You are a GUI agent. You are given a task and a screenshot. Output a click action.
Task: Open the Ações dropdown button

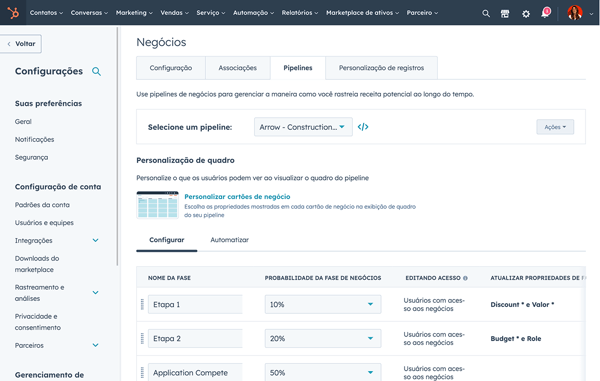(x=555, y=127)
